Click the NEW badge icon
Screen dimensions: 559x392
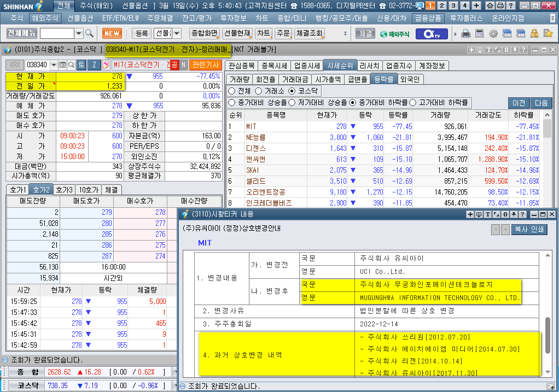pyautogui.click(x=112, y=33)
